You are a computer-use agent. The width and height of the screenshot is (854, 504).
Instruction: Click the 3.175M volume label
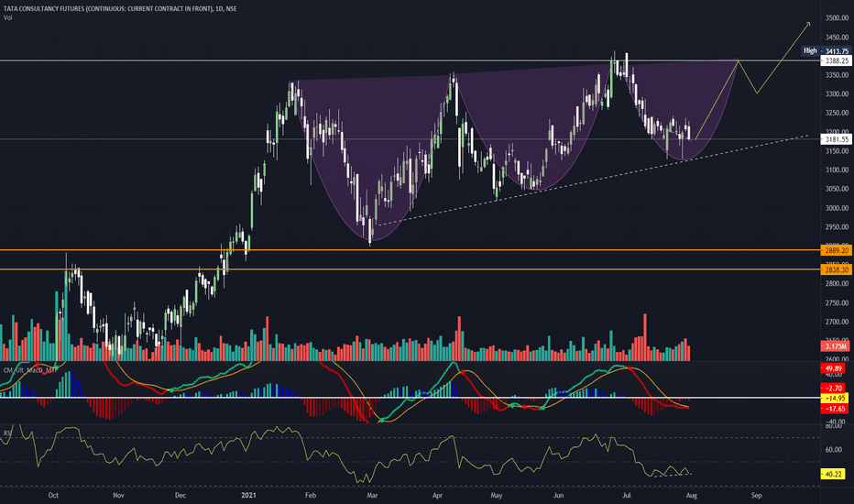(x=835, y=346)
